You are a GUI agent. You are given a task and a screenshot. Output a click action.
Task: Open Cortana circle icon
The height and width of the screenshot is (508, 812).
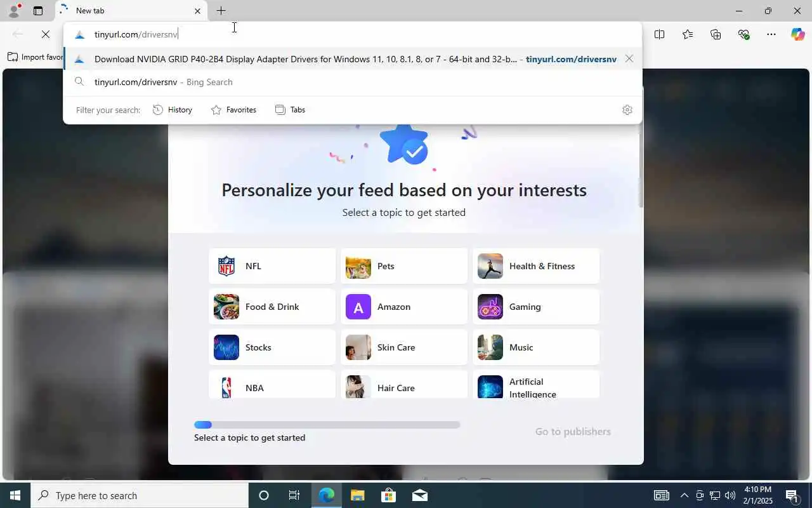pyautogui.click(x=264, y=495)
